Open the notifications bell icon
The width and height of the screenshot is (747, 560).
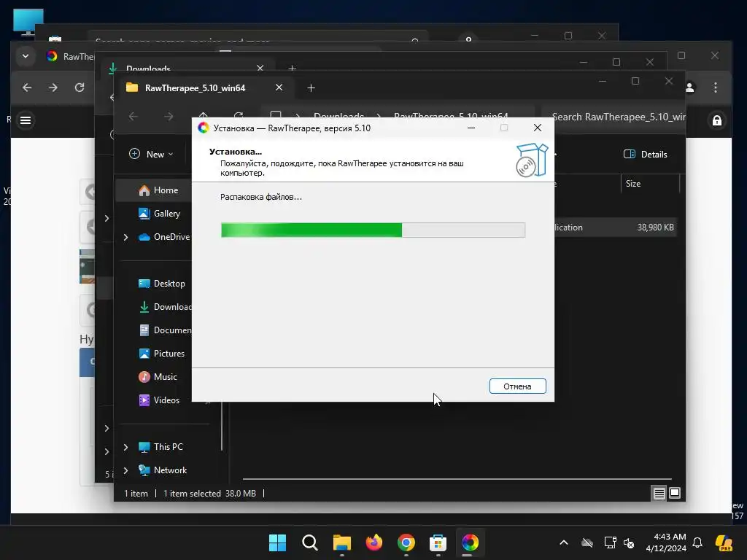(697, 542)
